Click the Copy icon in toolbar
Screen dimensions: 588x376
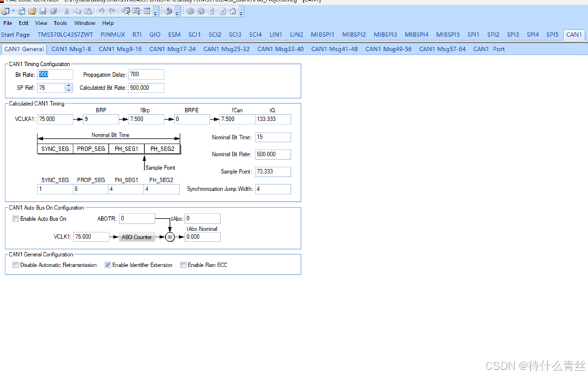point(77,12)
